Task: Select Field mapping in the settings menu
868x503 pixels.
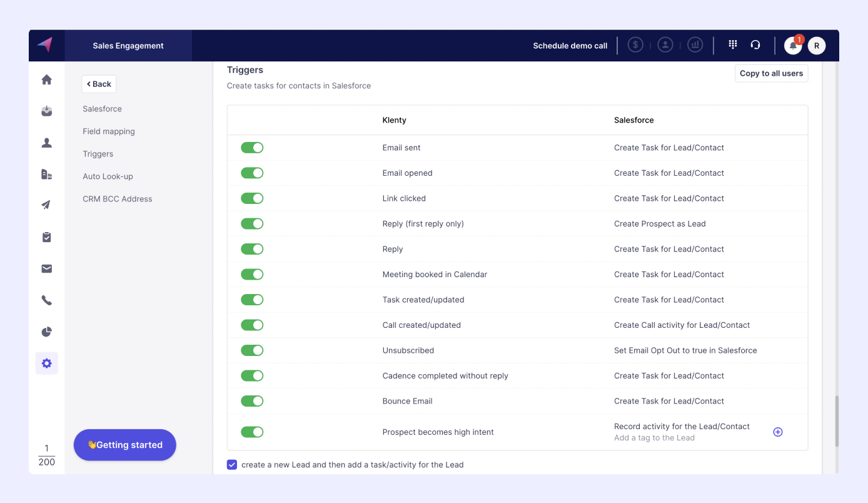Action: tap(108, 131)
